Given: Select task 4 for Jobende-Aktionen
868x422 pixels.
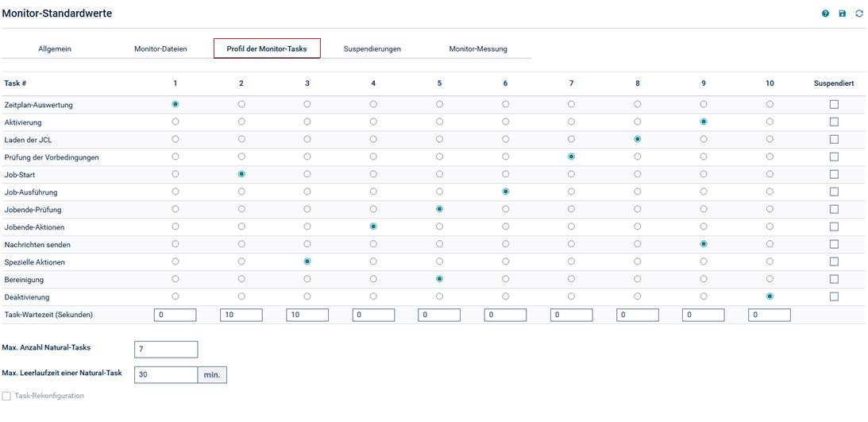Looking at the screenshot, I should pyautogui.click(x=374, y=226).
